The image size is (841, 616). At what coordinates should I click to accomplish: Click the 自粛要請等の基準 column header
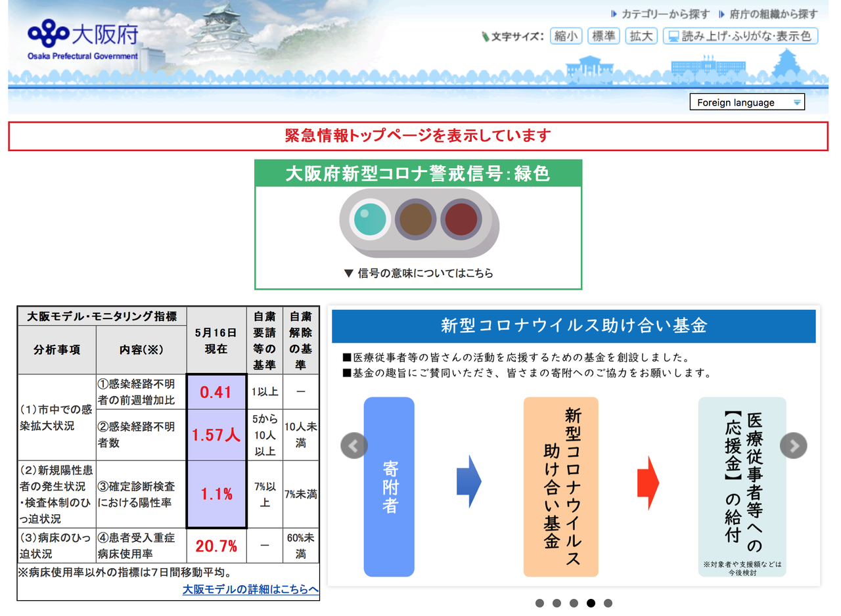click(265, 341)
